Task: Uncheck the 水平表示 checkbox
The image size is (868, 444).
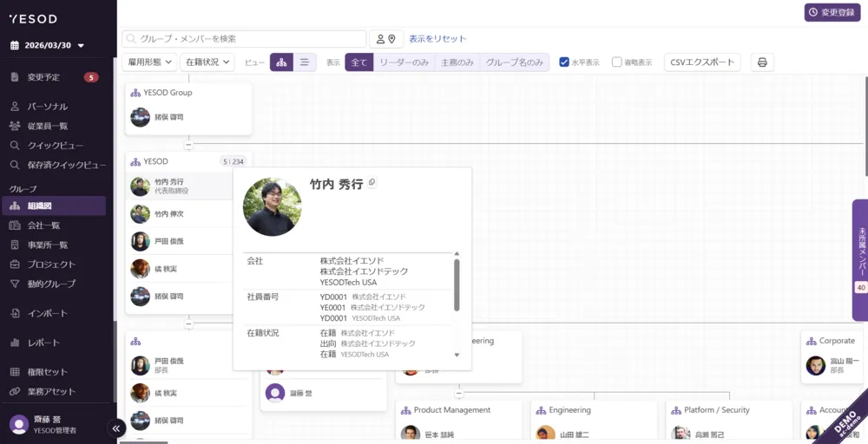Action: coord(564,62)
